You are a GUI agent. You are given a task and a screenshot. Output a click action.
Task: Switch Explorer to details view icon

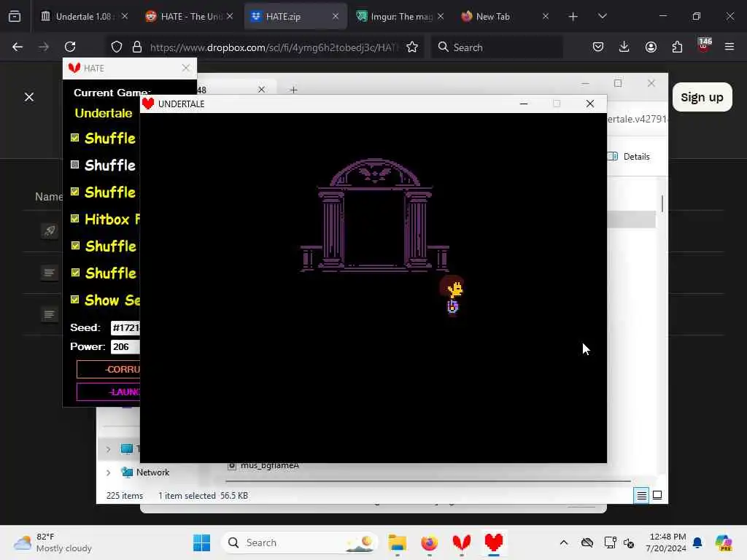coord(642,496)
